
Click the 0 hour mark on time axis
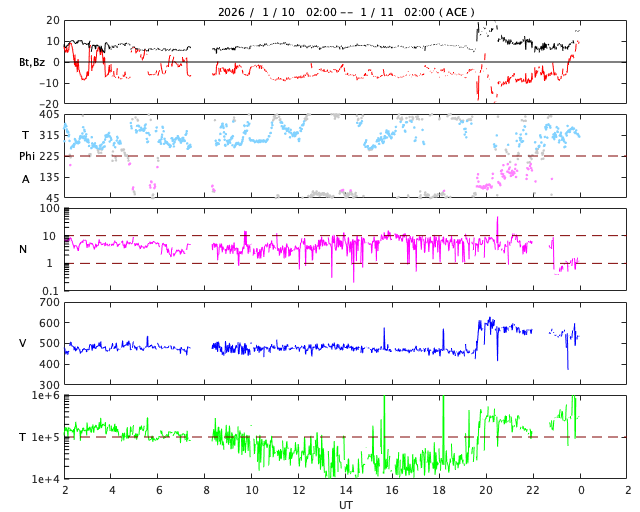[x=580, y=491]
